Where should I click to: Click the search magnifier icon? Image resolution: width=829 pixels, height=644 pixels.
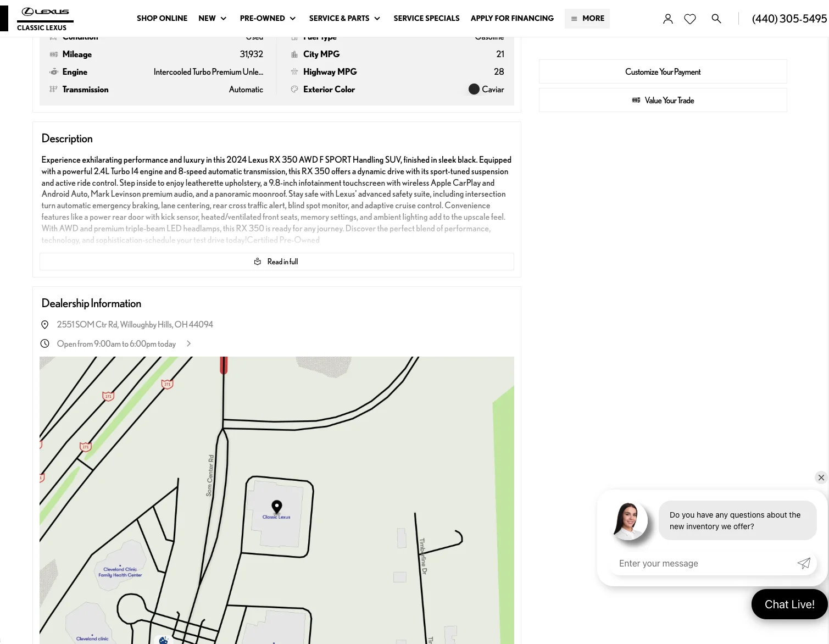click(716, 18)
